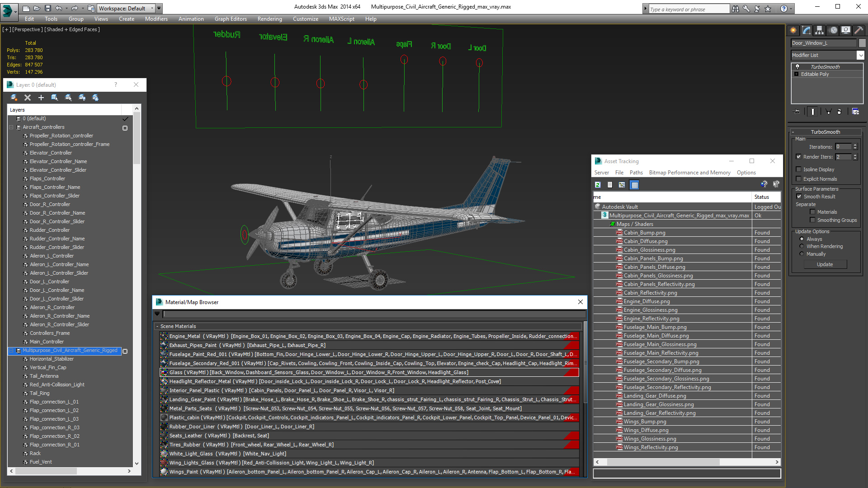
Task: Collapse the Aircraft_controllers layer tree
Action: coord(11,127)
